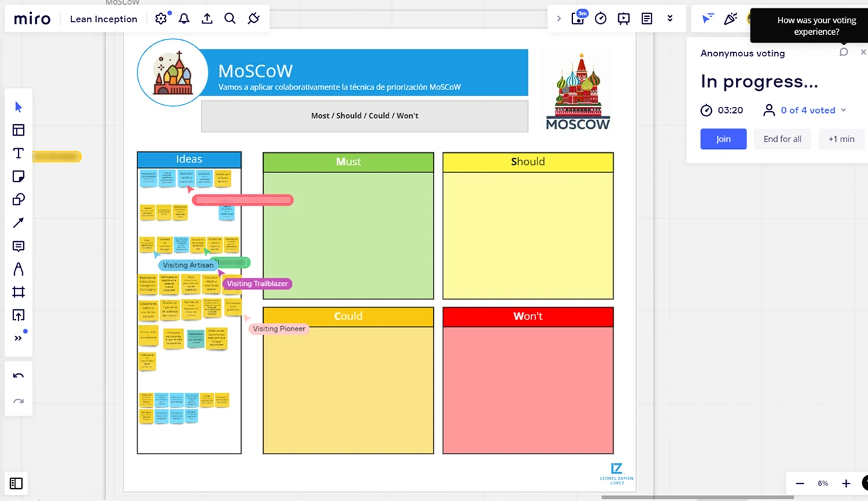This screenshot has height=501, width=868.
Task: Toggle collaborators' cursors visibility
Action: (x=707, y=19)
